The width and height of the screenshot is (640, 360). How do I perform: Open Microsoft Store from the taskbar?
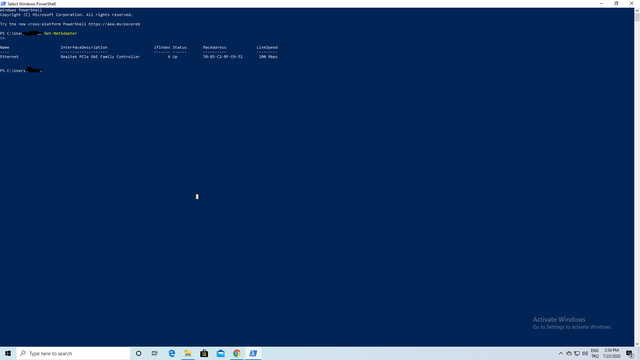click(204, 353)
